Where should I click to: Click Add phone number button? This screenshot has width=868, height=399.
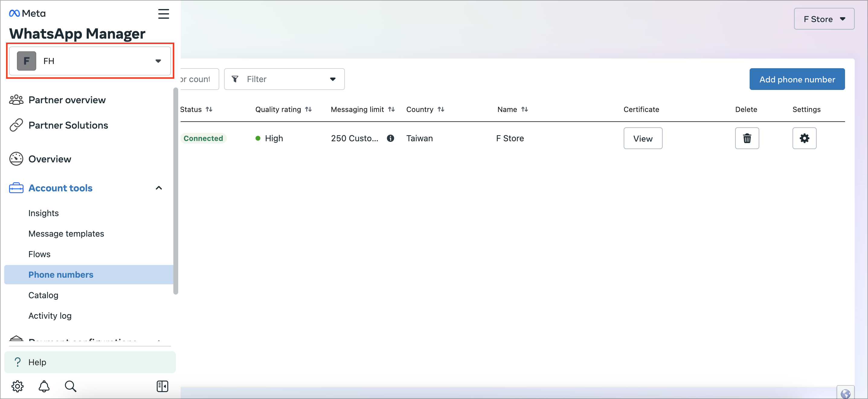pos(797,79)
